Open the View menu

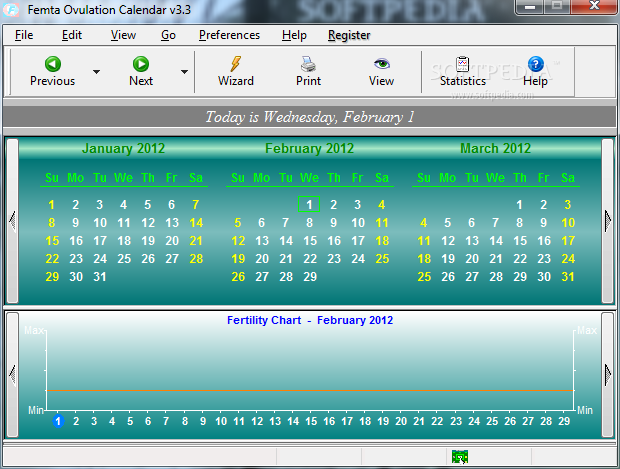[123, 35]
